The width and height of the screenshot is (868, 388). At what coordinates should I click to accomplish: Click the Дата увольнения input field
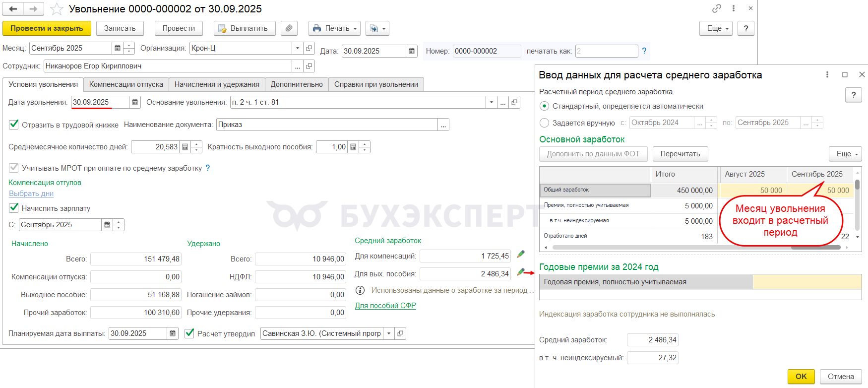tap(100, 102)
